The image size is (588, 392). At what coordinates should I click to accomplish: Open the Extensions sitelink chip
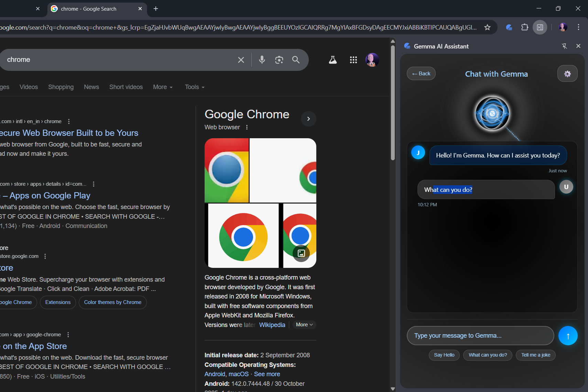[58, 302]
